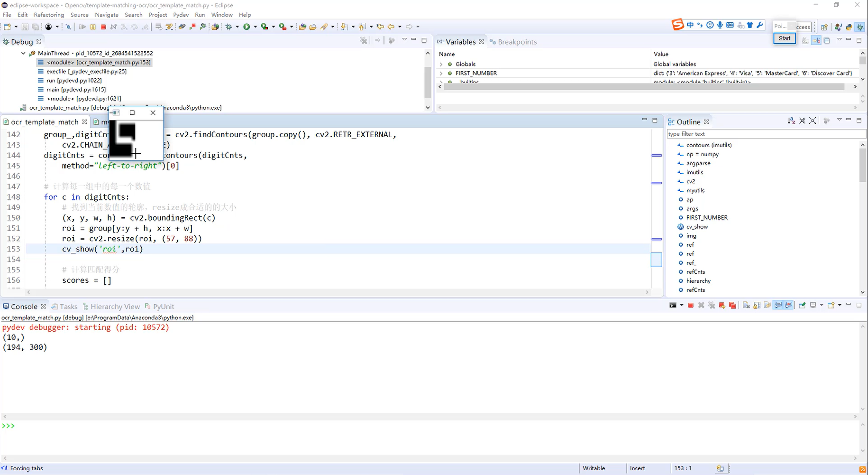Toggle Show Logical Structure in the Variables panel
The height and width of the screenshot is (475, 868).
(816, 41)
